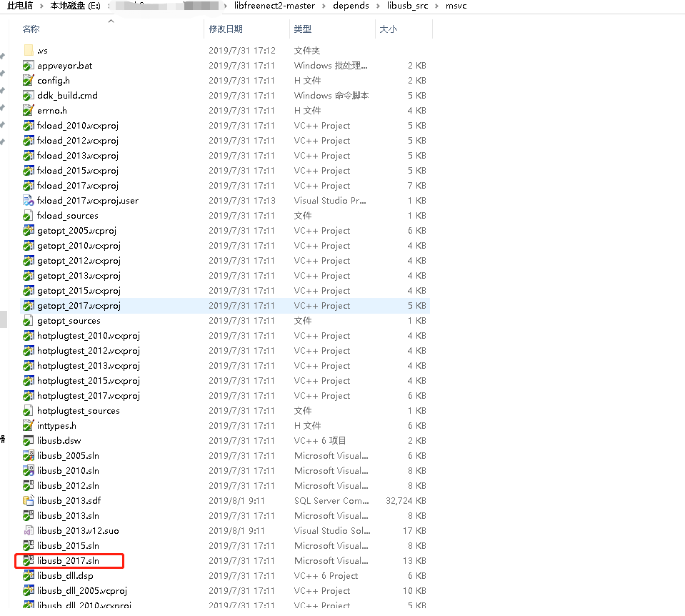Click the errno.h header file icon
This screenshot has height=616, width=685.
[29, 110]
